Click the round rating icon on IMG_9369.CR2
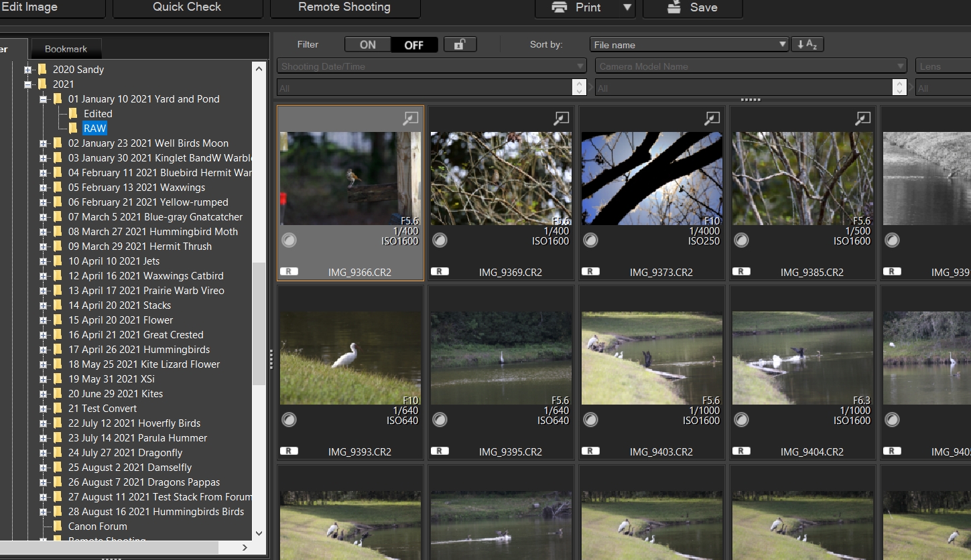Viewport: 971px width, 560px height. [x=440, y=240]
